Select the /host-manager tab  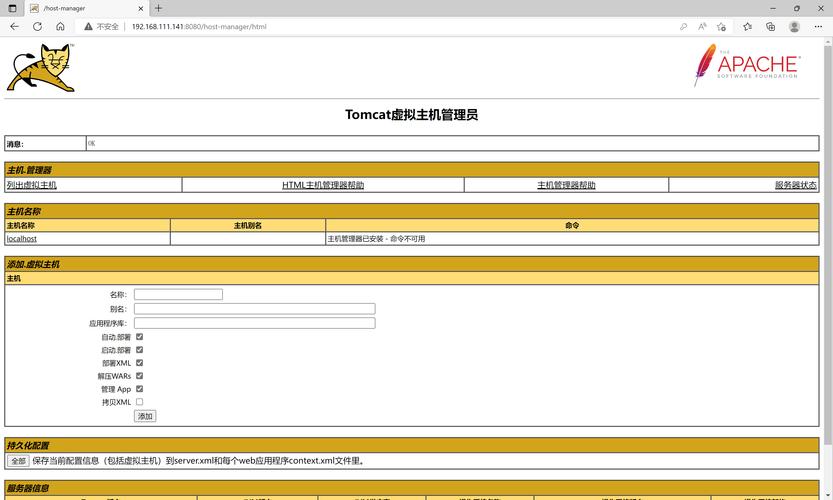coord(88,9)
